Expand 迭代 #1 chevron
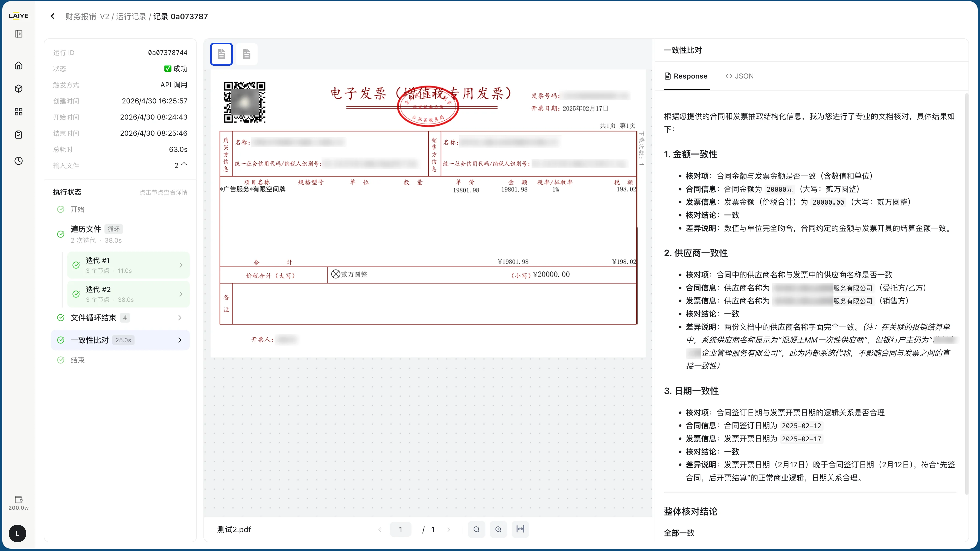This screenshot has height=551, width=980. pos(181,265)
